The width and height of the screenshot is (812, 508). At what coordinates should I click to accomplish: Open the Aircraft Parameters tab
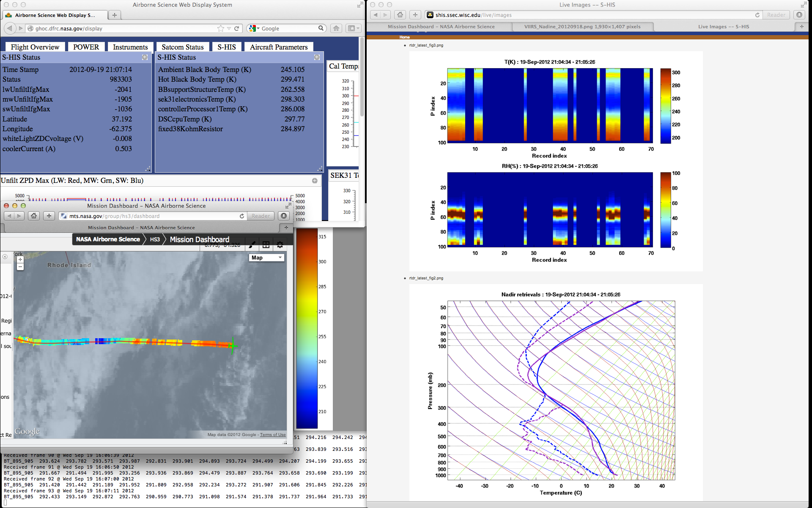278,47
